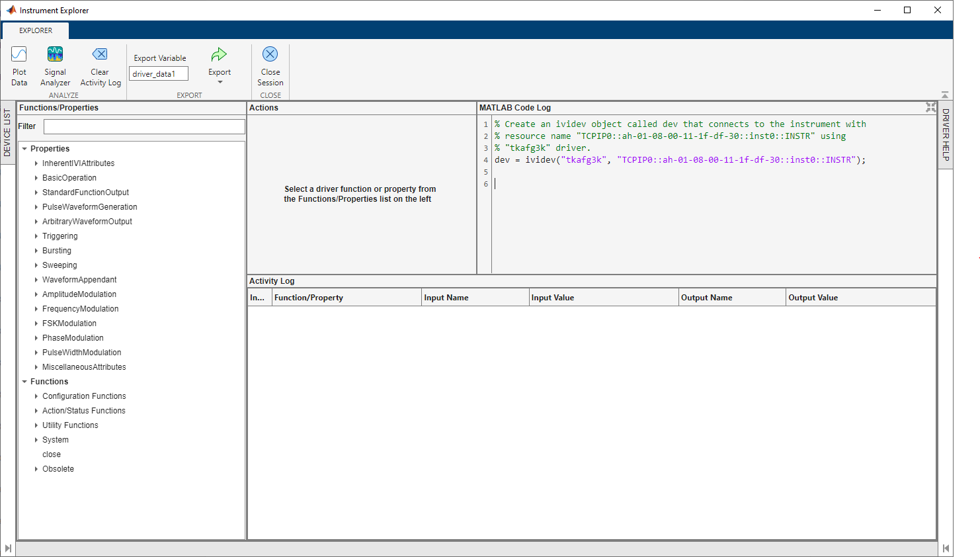
Task: Click the Filter text field
Action: click(x=144, y=126)
